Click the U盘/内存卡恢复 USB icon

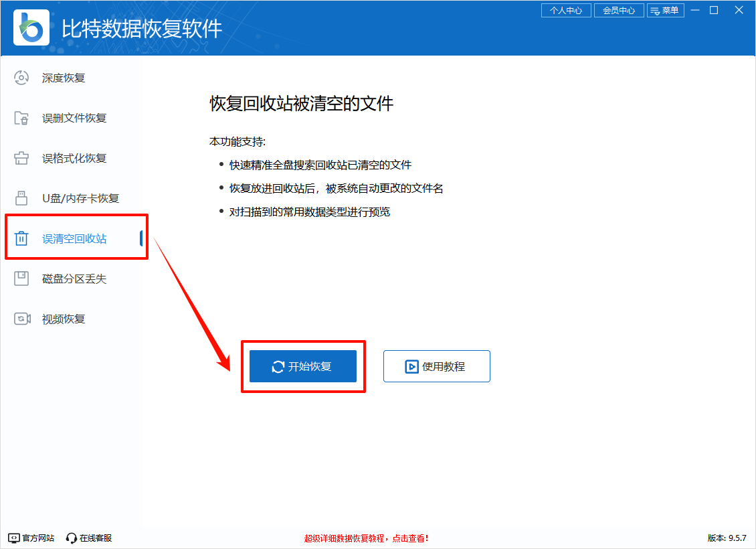point(21,198)
